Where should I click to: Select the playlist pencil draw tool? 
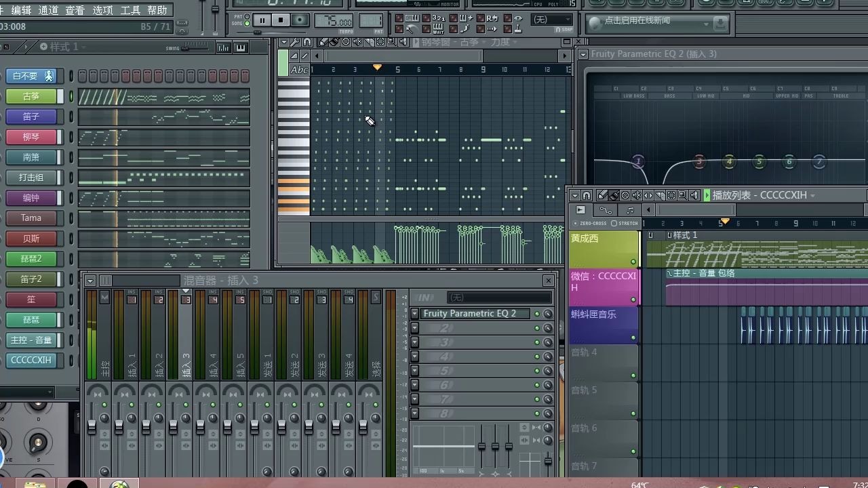602,195
